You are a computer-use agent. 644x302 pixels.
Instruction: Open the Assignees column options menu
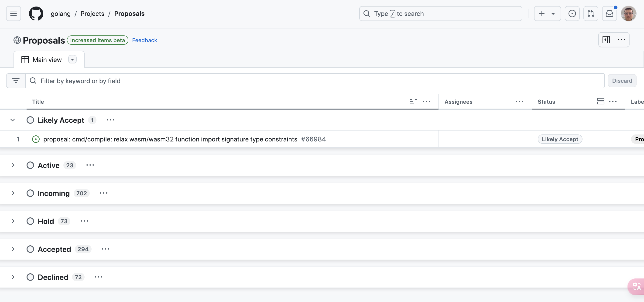coord(520,102)
